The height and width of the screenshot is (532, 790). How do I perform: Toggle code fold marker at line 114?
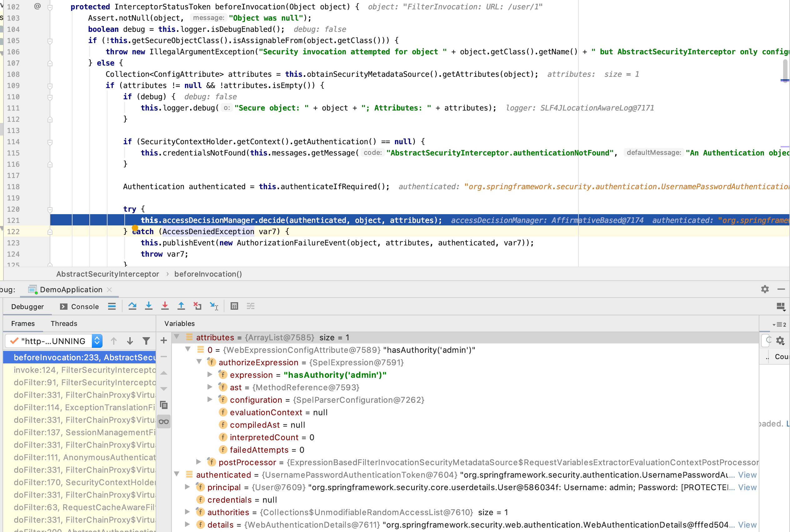coord(50,142)
